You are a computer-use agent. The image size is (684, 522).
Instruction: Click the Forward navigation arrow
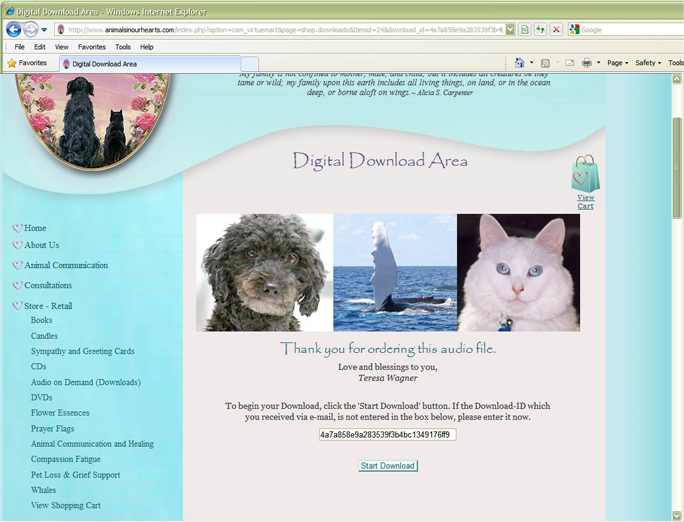pos(32,30)
